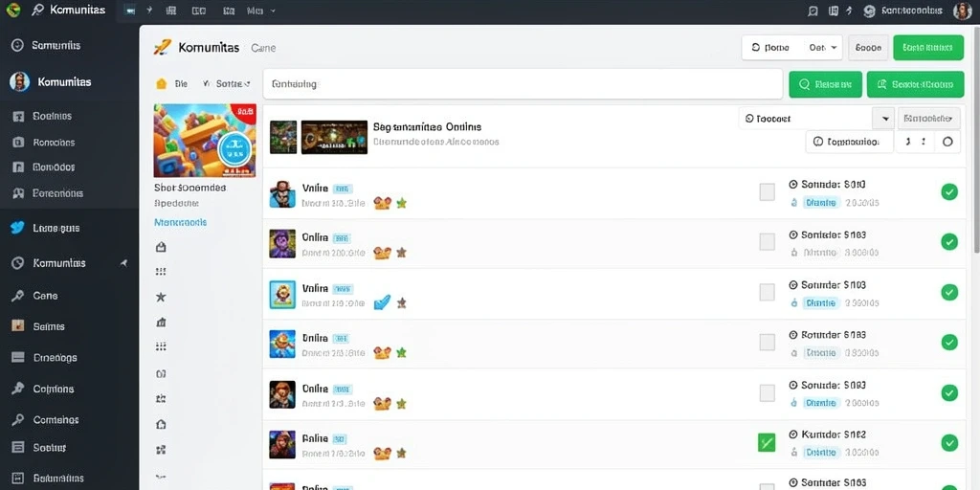This screenshot has height=490, width=980.
Task: Click green check circle in the $162 row
Action: [949, 443]
